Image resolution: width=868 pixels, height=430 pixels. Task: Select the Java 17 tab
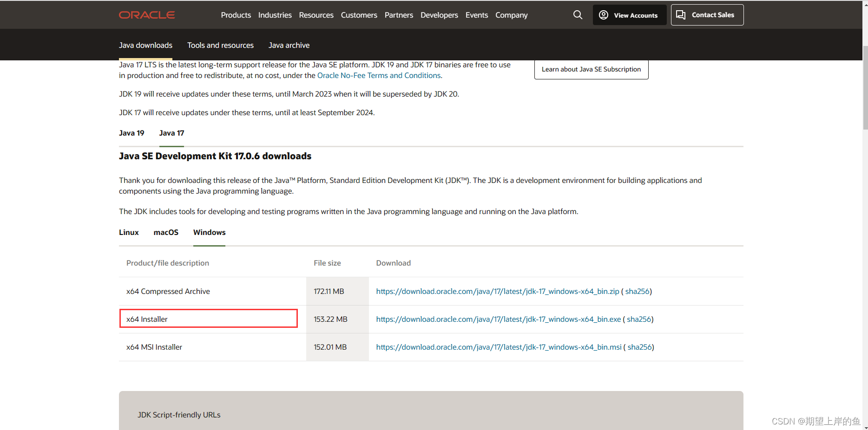coord(171,133)
